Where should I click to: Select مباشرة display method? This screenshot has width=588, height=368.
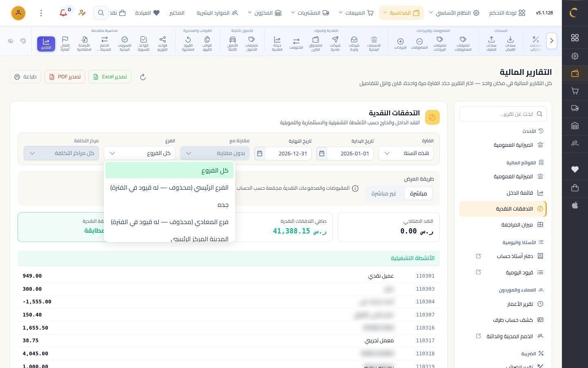pos(418,193)
